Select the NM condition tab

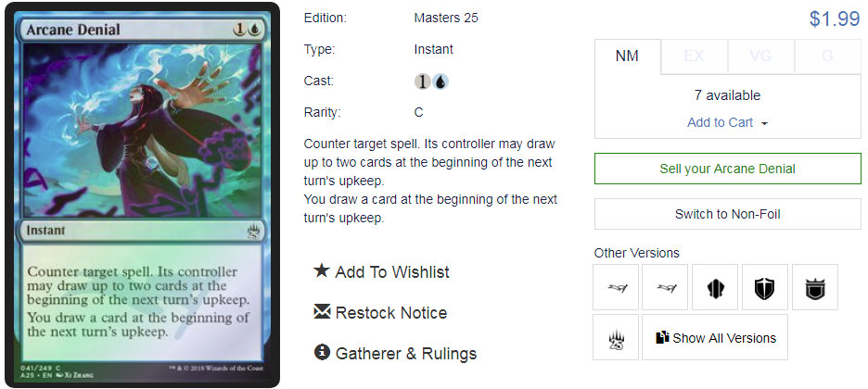pos(627,56)
